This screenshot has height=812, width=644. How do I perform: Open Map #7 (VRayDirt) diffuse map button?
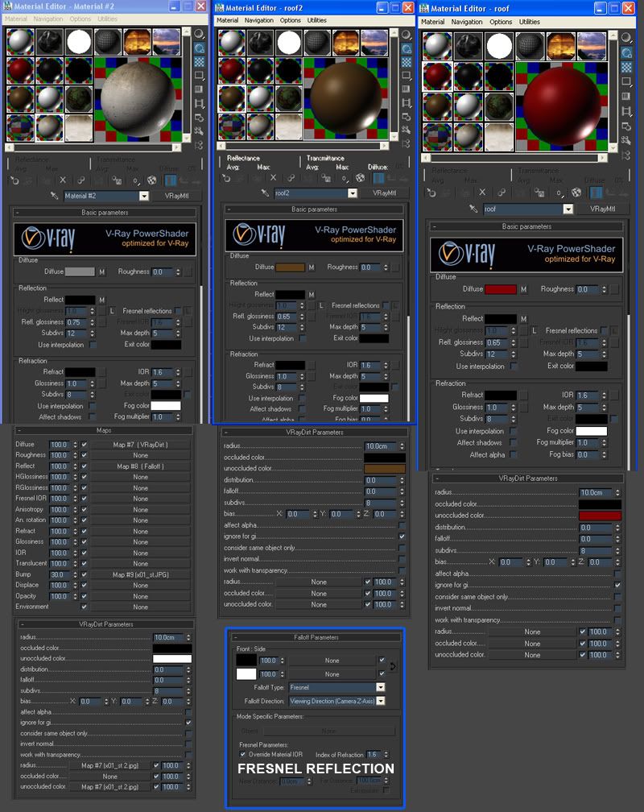pos(140,445)
